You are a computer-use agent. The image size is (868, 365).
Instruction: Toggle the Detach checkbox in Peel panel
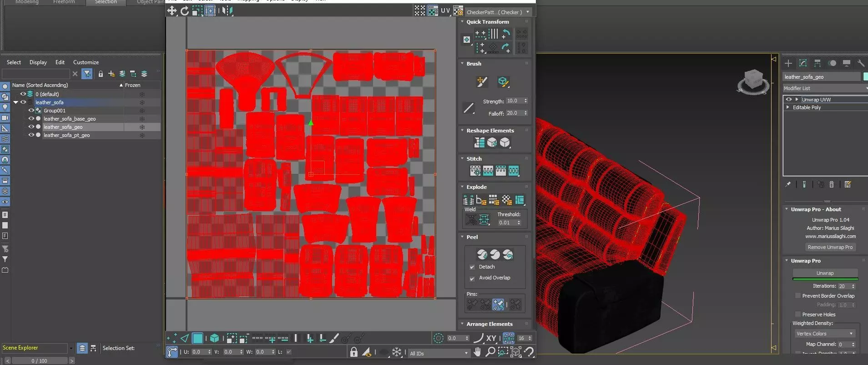click(x=472, y=267)
